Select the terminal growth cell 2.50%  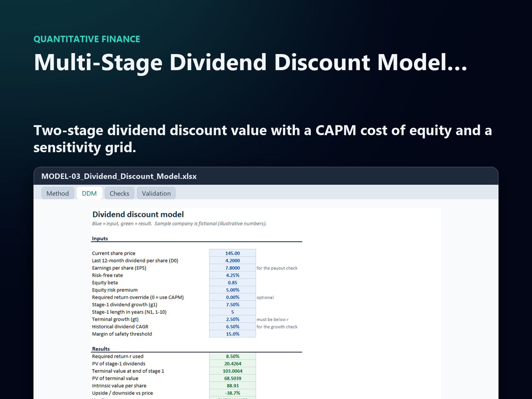pyautogui.click(x=233, y=319)
